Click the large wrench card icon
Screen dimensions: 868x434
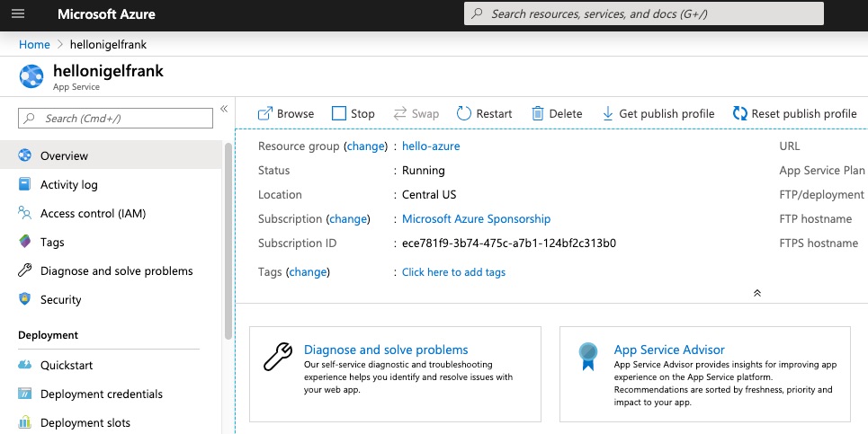click(x=277, y=357)
